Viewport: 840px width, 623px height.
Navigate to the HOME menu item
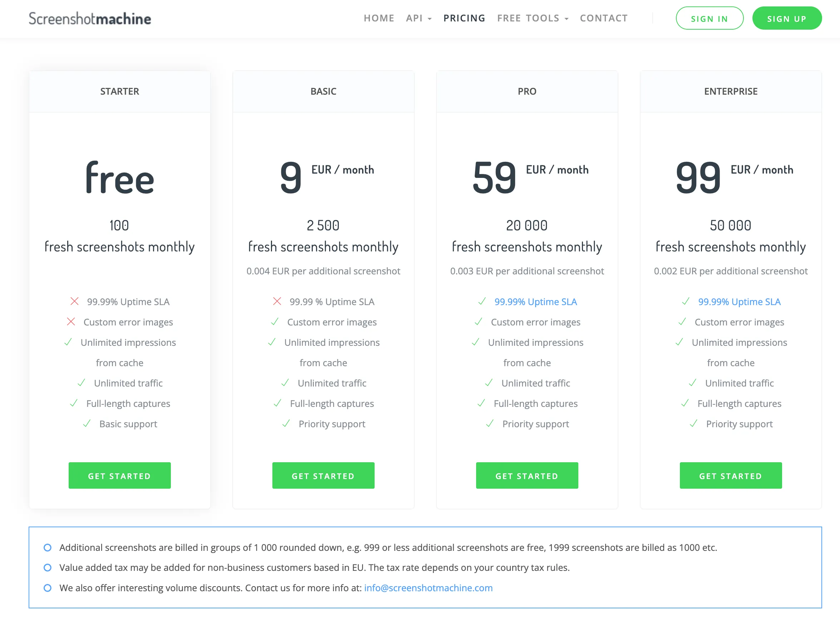pos(379,18)
